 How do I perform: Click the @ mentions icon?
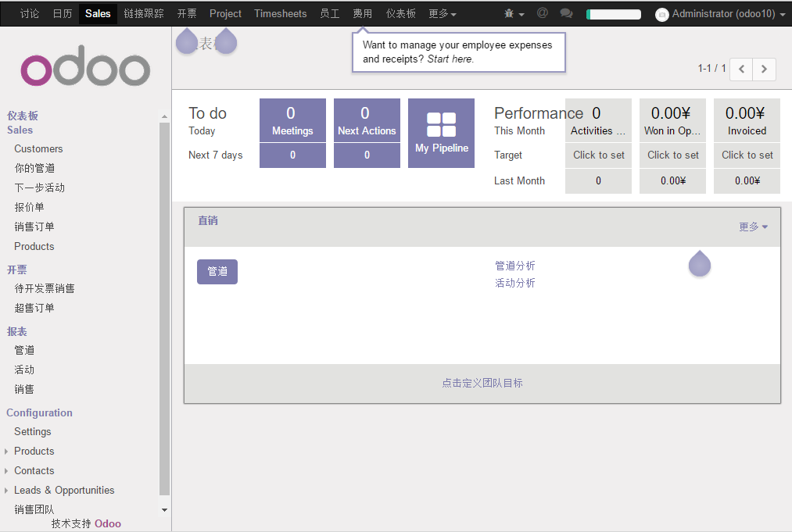(x=542, y=13)
